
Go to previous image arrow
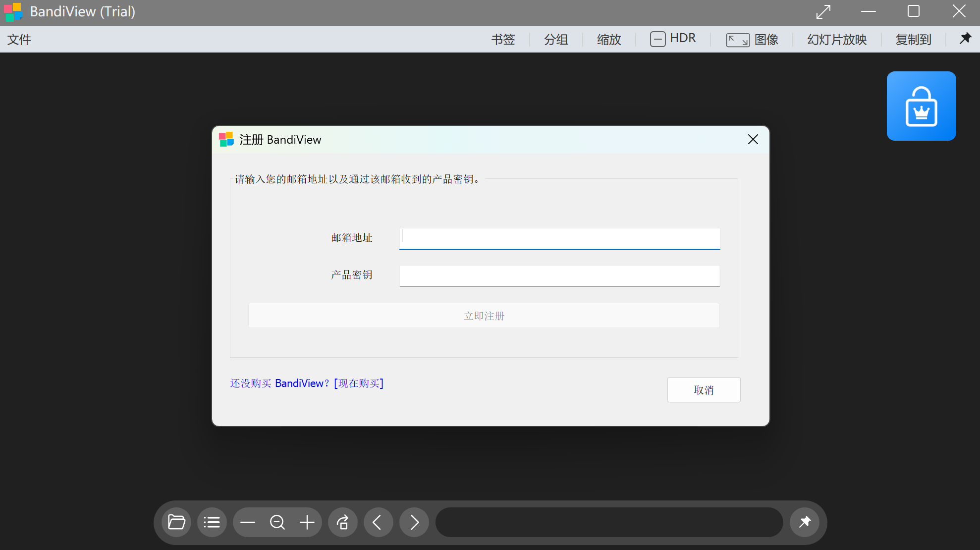378,522
